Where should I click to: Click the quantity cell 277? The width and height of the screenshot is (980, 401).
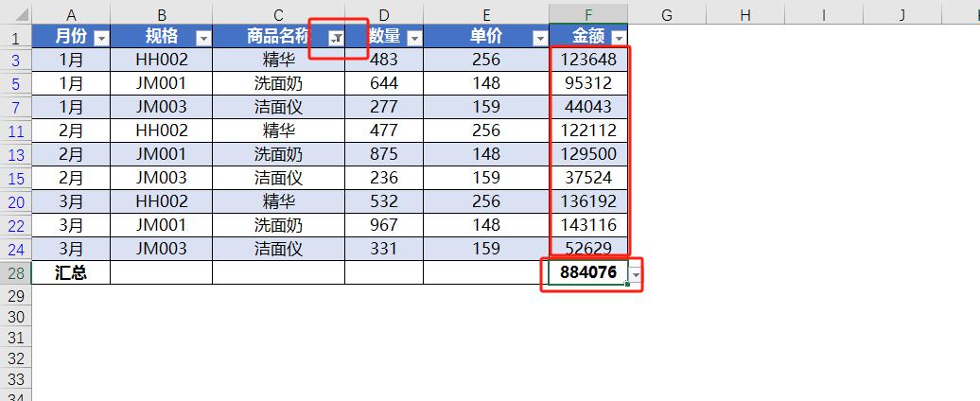[x=384, y=108]
